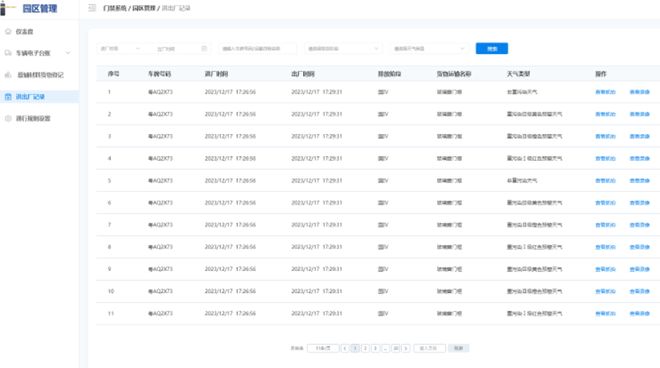660x368 pixels.
Task: Click the plate number search input
Action: [x=257, y=48]
